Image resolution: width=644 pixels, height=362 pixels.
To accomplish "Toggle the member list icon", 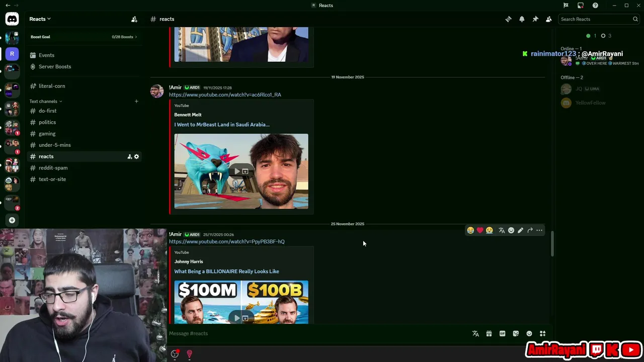I will click(x=549, y=19).
